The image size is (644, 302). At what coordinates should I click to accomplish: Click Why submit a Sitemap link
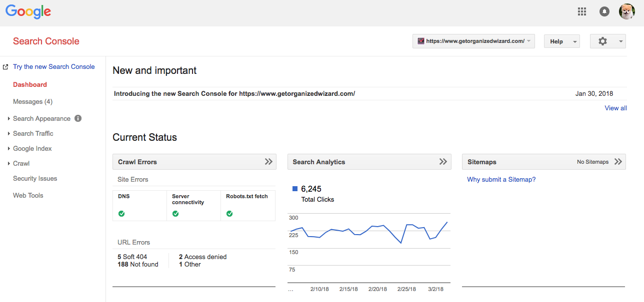[x=501, y=179]
